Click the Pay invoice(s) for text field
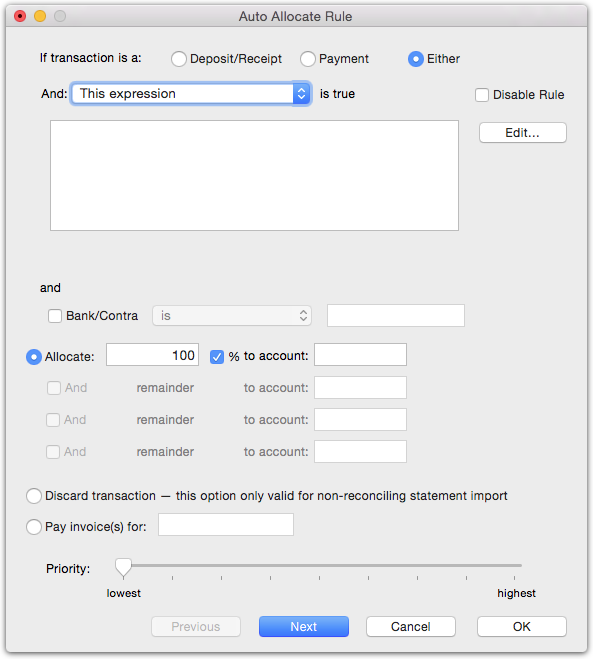 coord(226,525)
